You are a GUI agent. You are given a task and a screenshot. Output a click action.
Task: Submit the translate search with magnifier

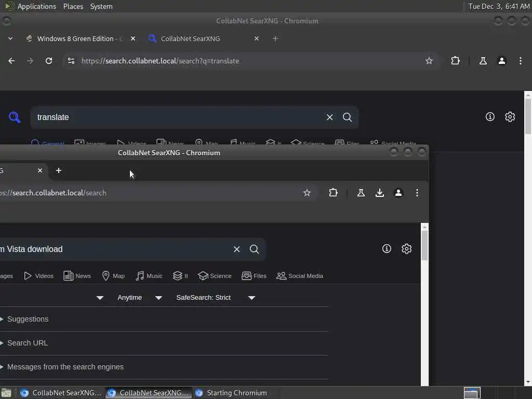347,117
